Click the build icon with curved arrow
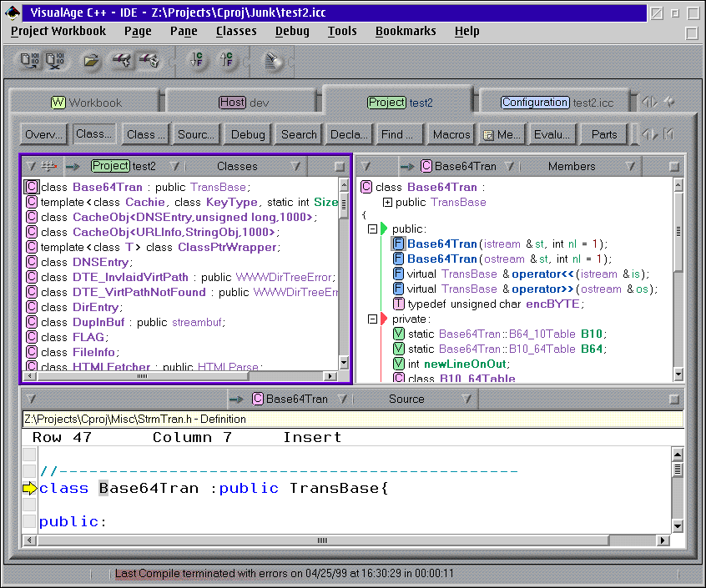The width and height of the screenshot is (706, 588). coord(30,60)
